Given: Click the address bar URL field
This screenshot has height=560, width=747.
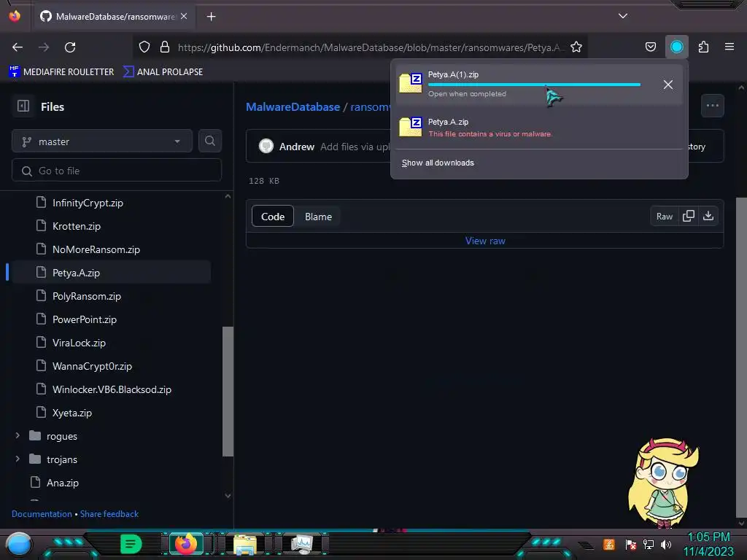Looking at the screenshot, I should (370, 47).
